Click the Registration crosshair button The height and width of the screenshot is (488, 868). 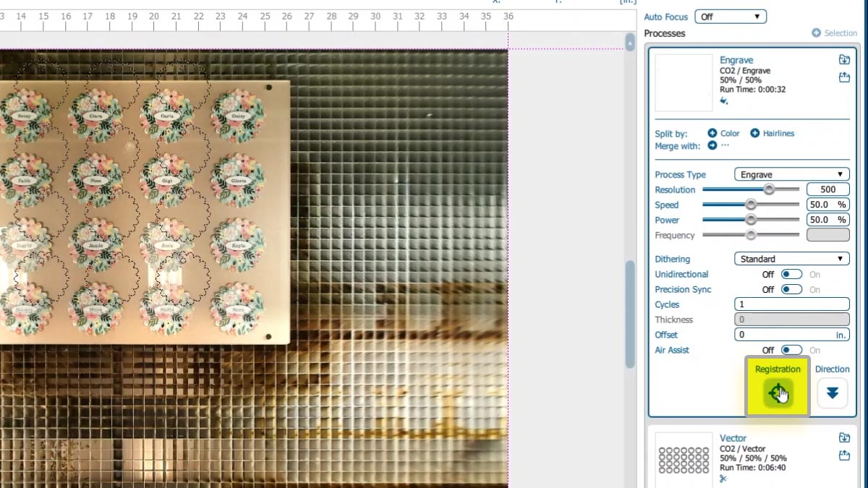pyautogui.click(x=778, y=393)
